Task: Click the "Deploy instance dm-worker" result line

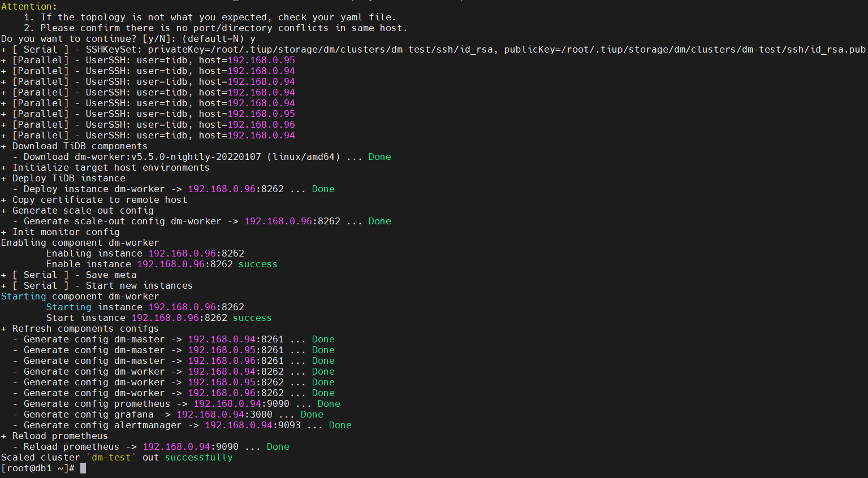Action: (x=174, y=189)
